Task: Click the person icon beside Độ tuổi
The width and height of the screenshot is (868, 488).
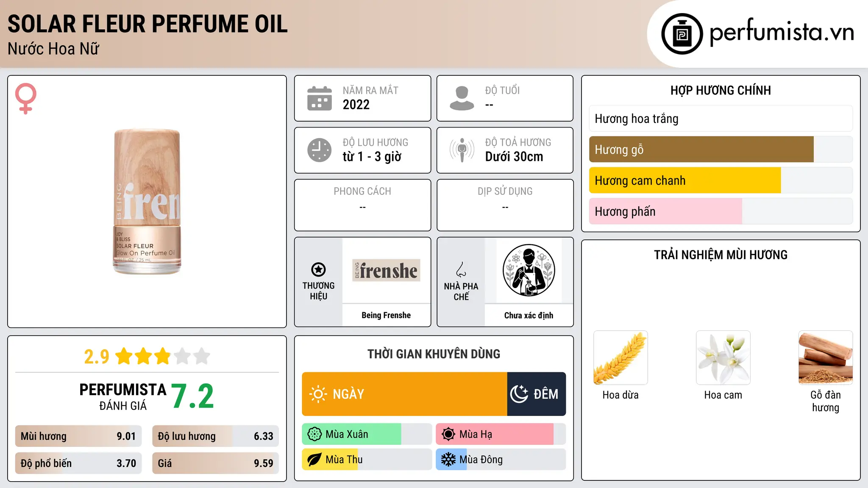Action: pos(462,98)
